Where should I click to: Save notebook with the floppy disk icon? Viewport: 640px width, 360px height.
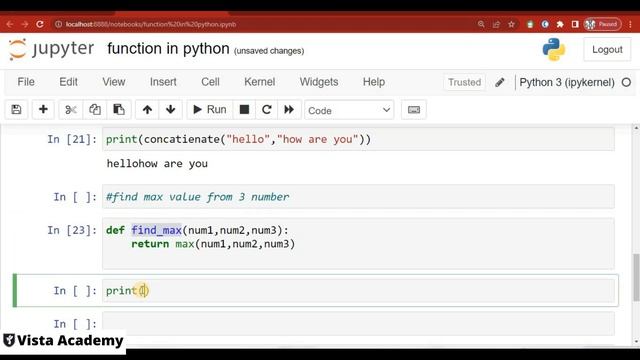click(x=16, y=110)
